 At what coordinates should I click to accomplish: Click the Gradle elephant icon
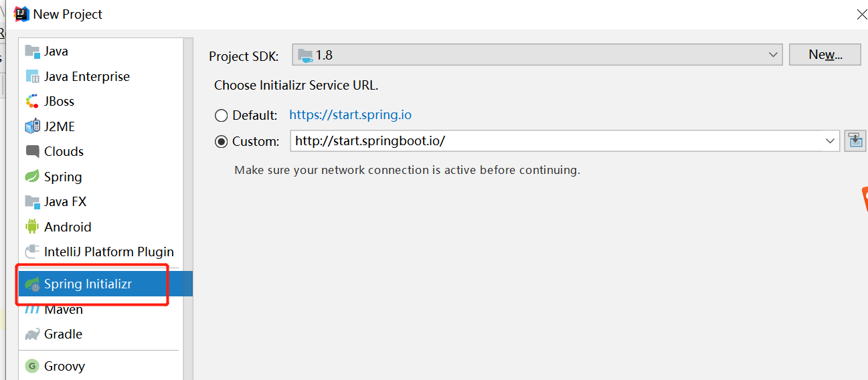click(x=32, y=334)
